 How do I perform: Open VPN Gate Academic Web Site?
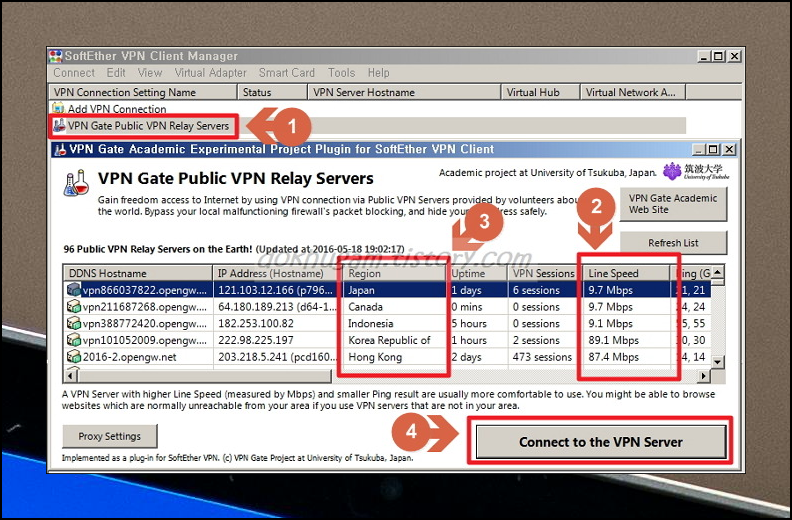tap(673, 204)
